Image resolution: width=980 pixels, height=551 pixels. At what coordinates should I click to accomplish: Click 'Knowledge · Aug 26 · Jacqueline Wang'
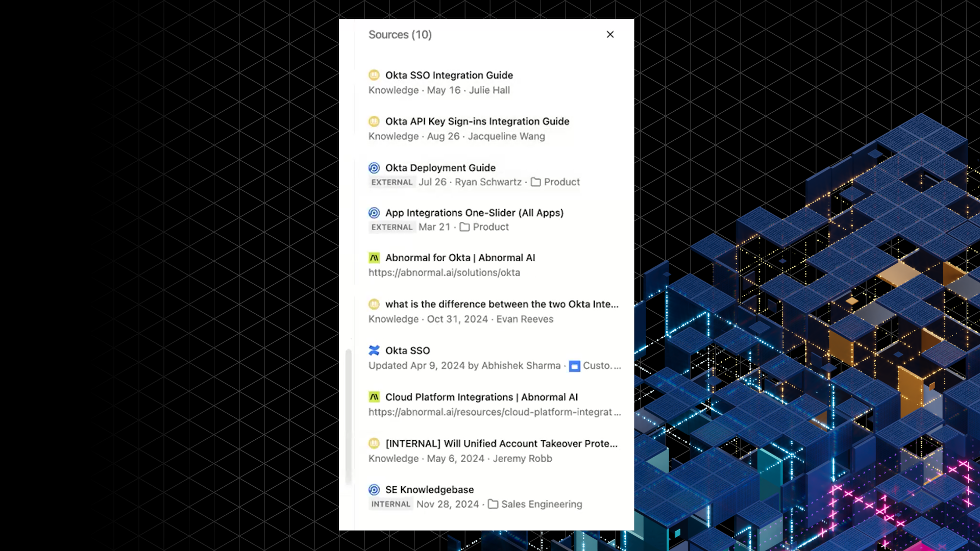[x=457, y=136]
